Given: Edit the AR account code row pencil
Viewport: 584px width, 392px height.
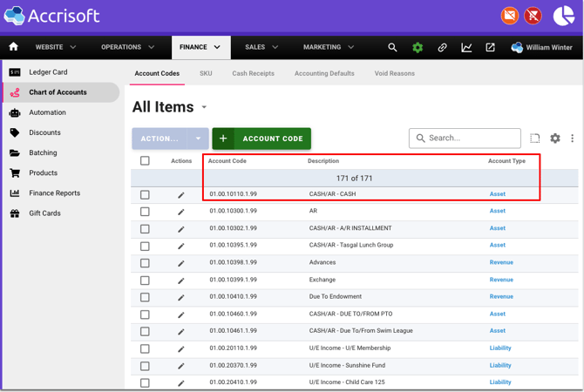Looking at the screenshot, I should (x=181, y=212).
